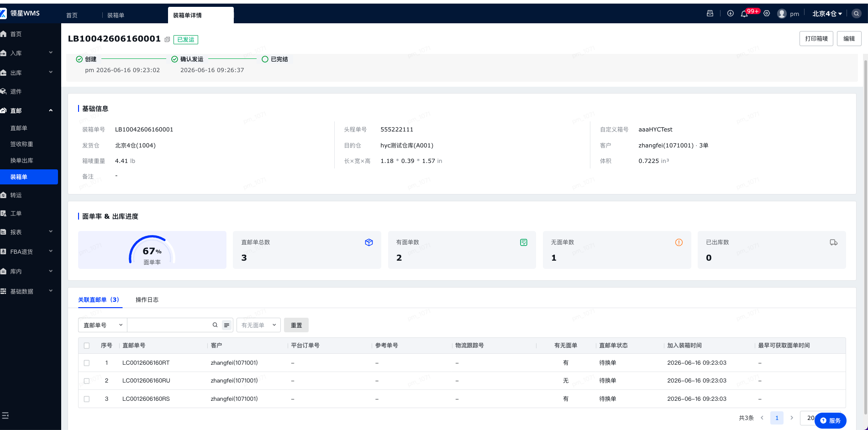Image resolution: width=868 pixels, height=430 pixels.
Task: Collapse the sidebar menu icon
Action: pos(5,415)
